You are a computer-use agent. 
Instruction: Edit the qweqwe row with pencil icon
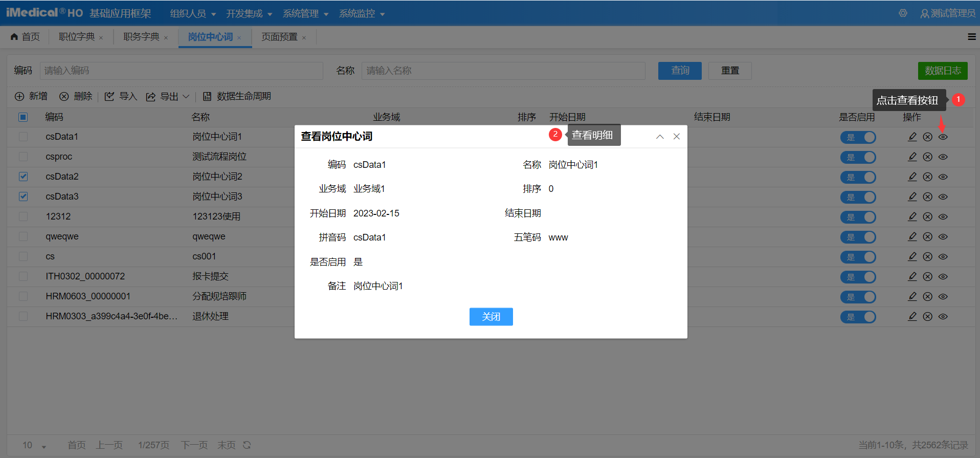(912, 236)
